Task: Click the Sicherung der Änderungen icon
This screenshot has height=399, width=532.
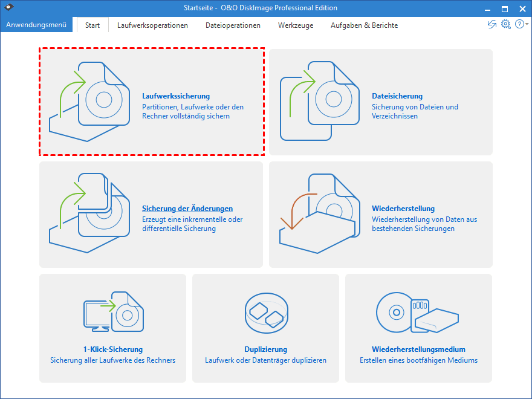Action: click(x=89, y=213)
